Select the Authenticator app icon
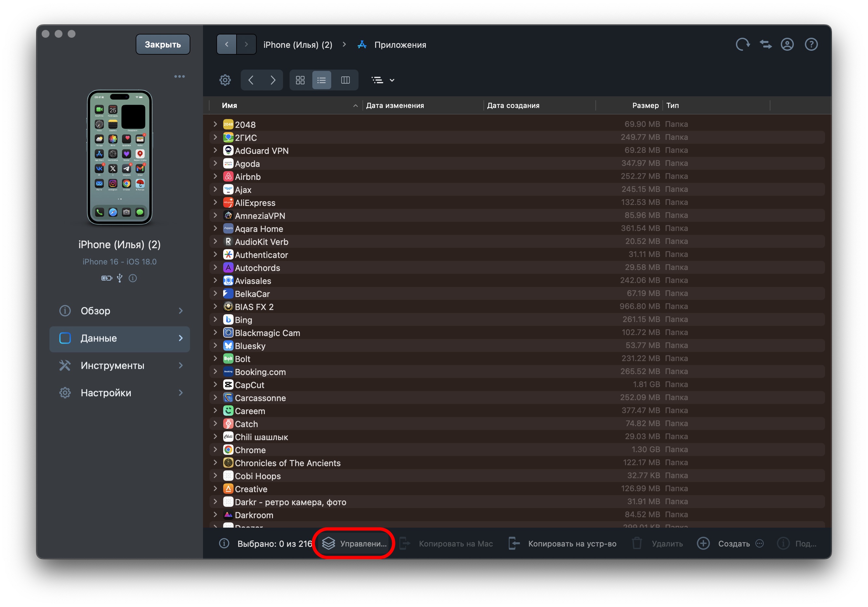 tap(228, 255)
